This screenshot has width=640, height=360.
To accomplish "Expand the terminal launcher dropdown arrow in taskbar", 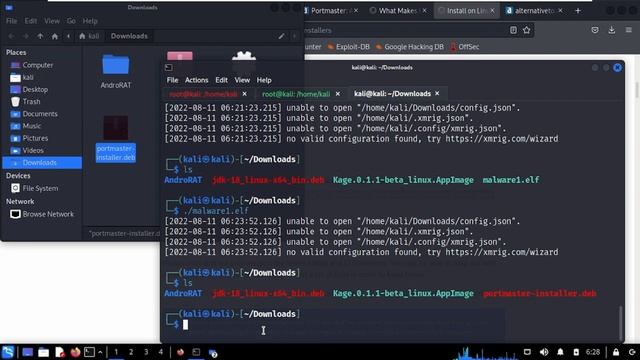I will 100,352.
